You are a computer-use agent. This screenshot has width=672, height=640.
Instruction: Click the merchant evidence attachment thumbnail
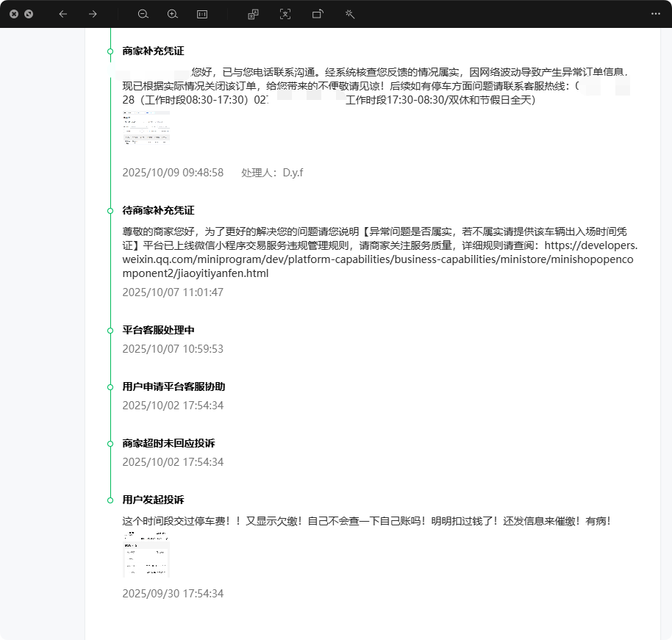(x=146, y=127)
